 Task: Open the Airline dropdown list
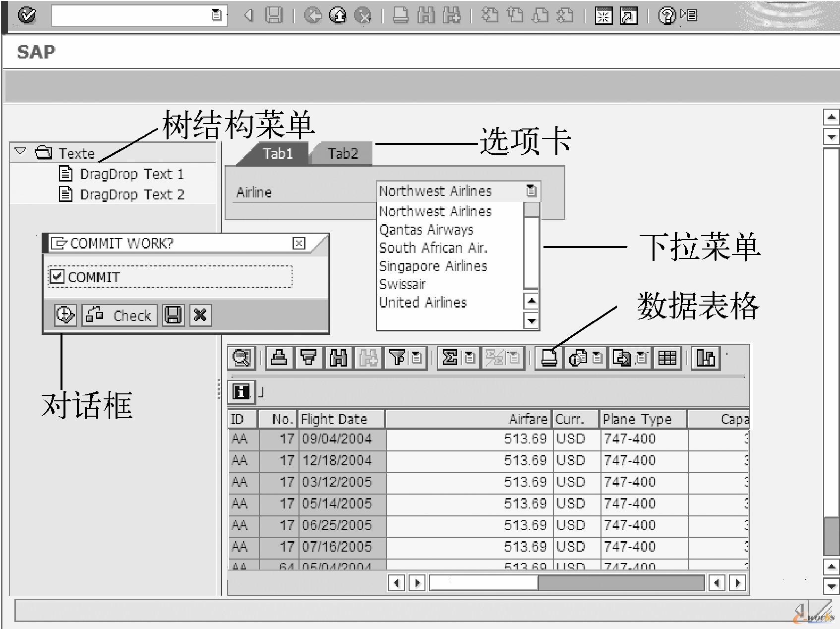531,191
